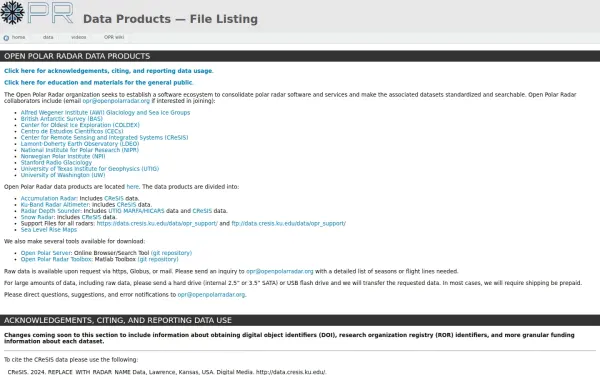Open the Sea Level Rise Maps link
This screenshot has width=600, height=375.
coord(49,230)
